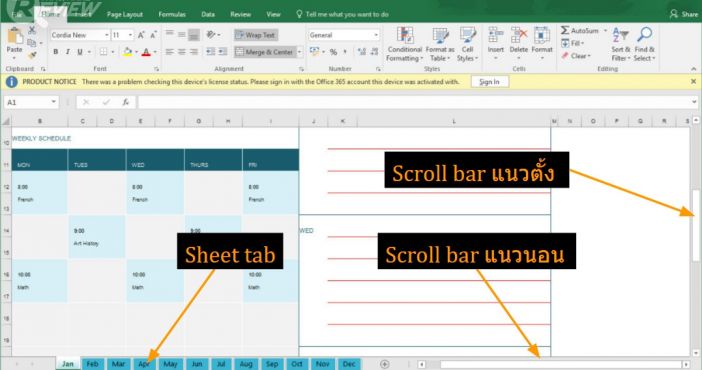Switch to the Mar sheet tab
This screenshot has width=702, height=370.
coord(118,364)
